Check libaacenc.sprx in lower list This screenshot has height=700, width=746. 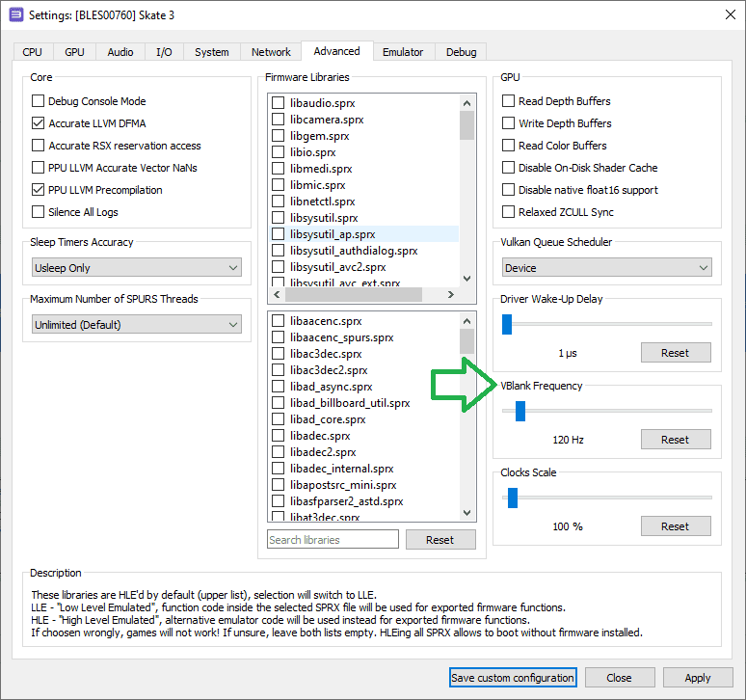point(278,321)
